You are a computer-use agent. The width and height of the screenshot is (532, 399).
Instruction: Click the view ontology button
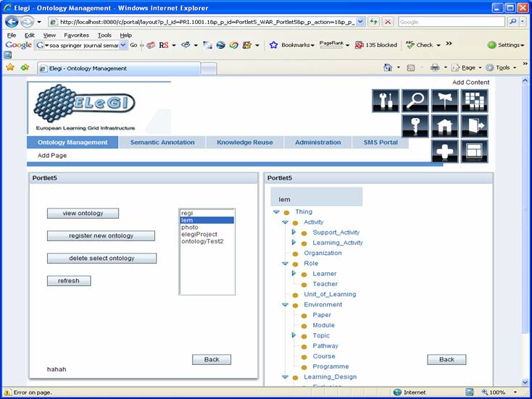pyautogui.click(x=83, y=213)
